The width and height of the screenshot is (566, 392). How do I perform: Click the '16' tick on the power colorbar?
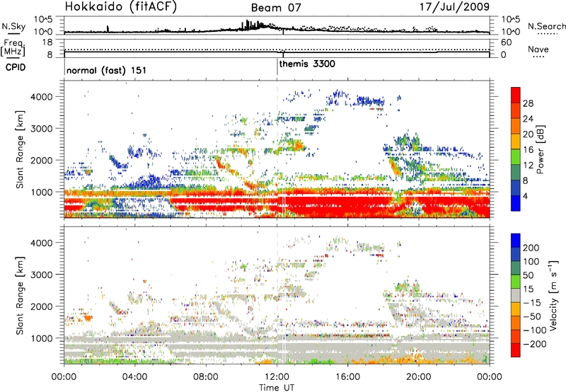[528, 150]
